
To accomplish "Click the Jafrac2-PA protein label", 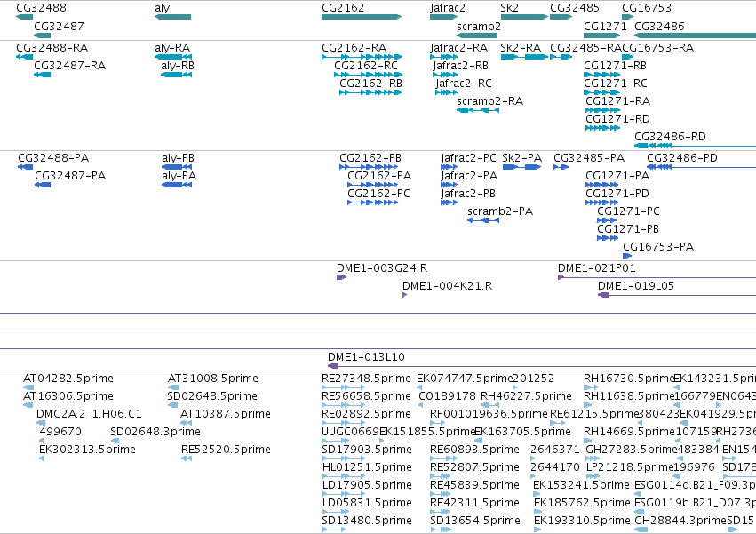I will (469, 176).
